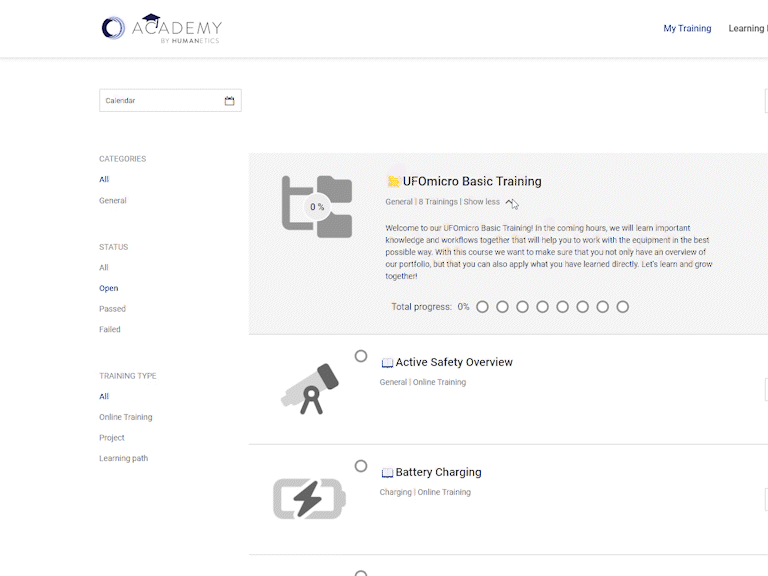Viewport: 768px width, 576px height.
Task: Click the status circle beside Battery Charging
Action: (x=361, y=466)
